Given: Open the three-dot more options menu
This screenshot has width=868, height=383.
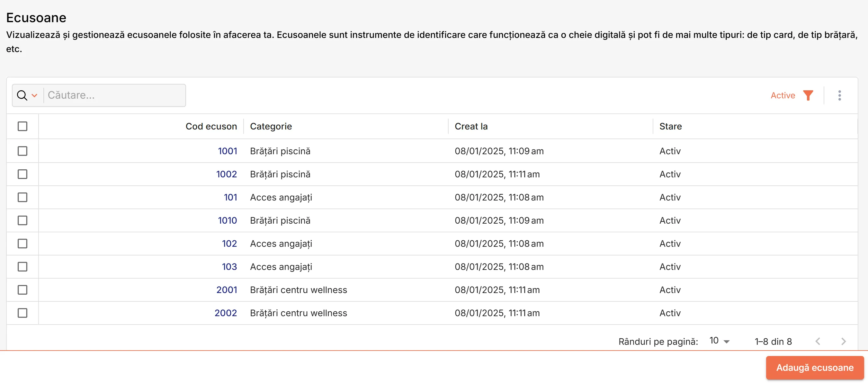Looking at the screenshot, I should (x=839, y=95).
